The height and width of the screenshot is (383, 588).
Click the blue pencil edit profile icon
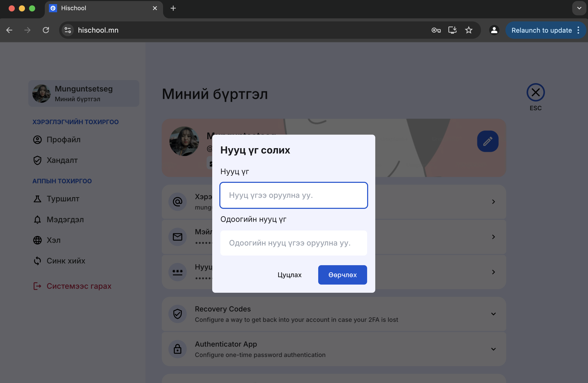click(x=488, y=141)
